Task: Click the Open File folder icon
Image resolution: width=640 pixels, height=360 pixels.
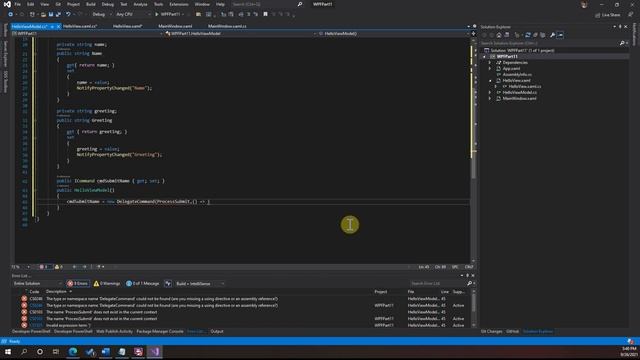Action: [43, 14]
